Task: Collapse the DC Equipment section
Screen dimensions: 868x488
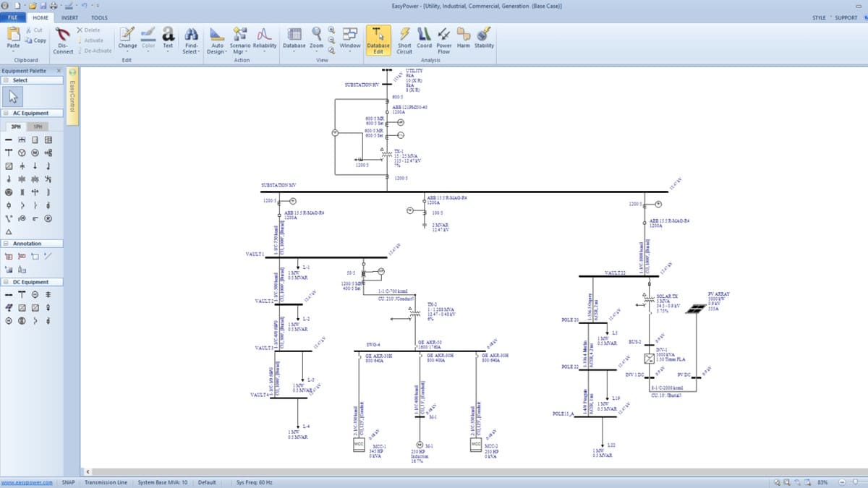Action: [x=6, y=282]
